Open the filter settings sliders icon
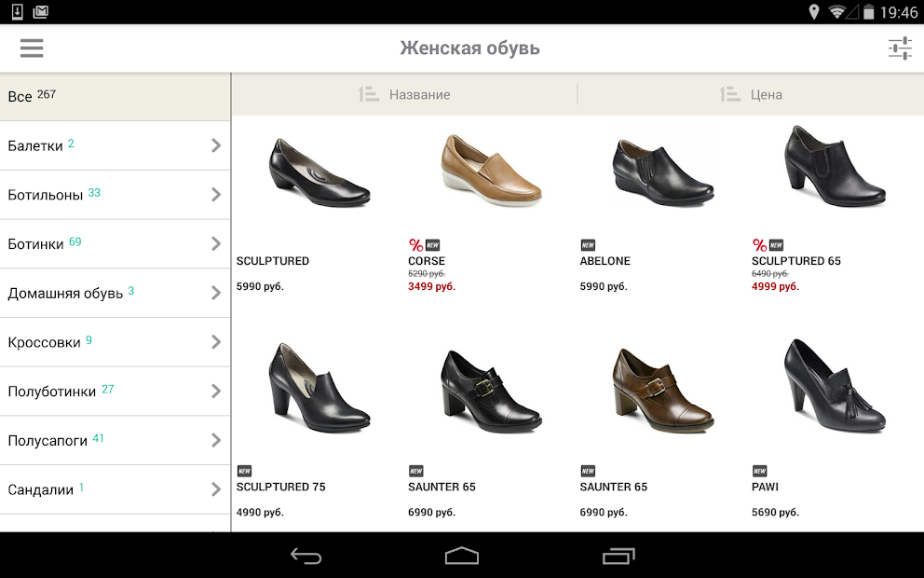 [x=899, y=48]
